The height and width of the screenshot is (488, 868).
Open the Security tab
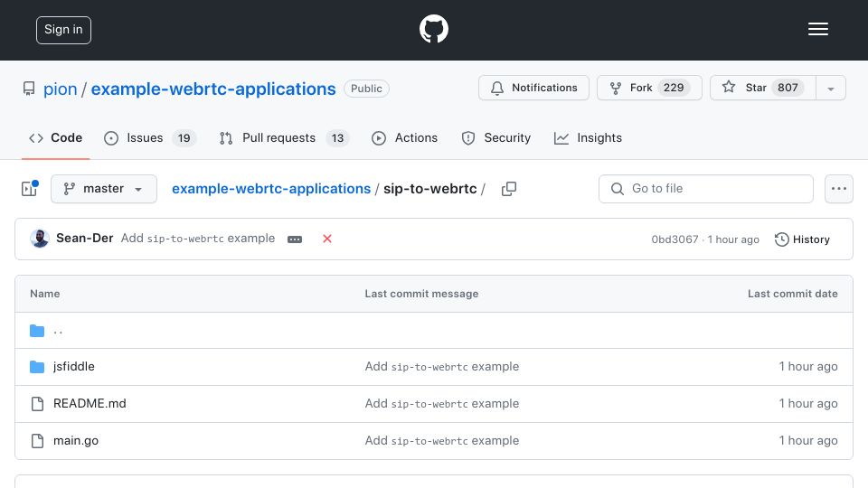496,137
